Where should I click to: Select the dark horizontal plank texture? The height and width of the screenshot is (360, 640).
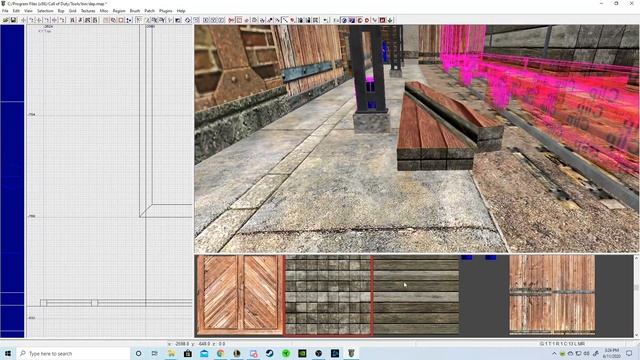[416, 295]
